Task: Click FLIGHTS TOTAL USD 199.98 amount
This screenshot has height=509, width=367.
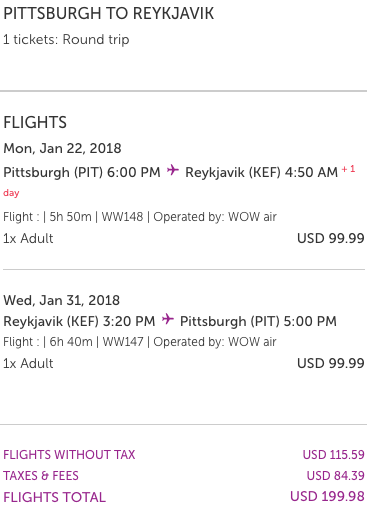Action: tap(327, 497)
